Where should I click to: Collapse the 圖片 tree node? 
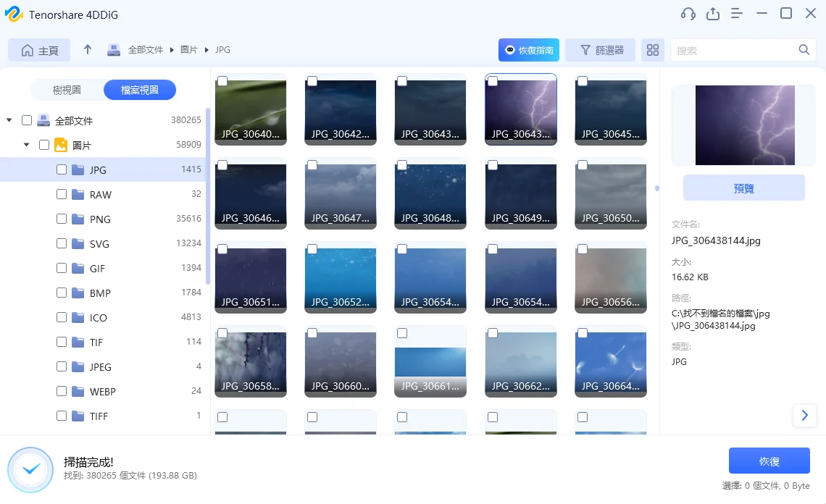pos(26,144)
